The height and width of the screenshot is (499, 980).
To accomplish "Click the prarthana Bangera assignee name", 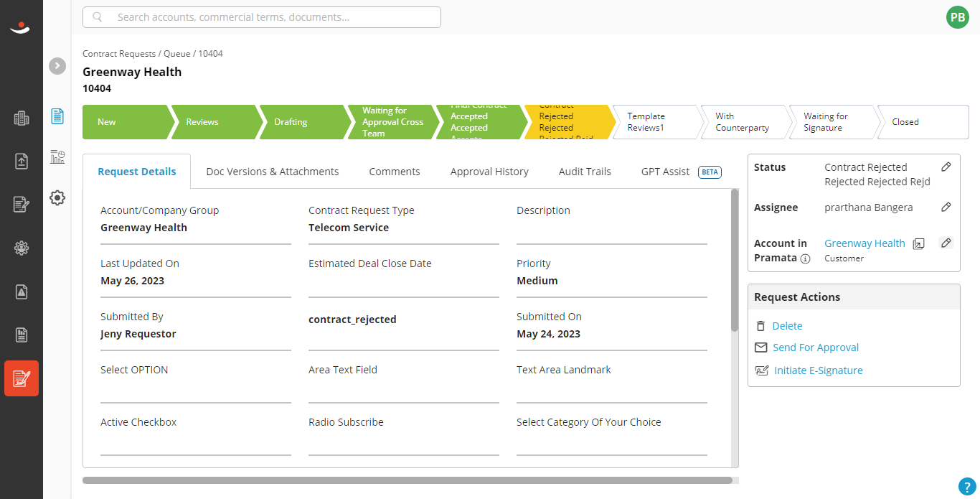I will (869, 207).
